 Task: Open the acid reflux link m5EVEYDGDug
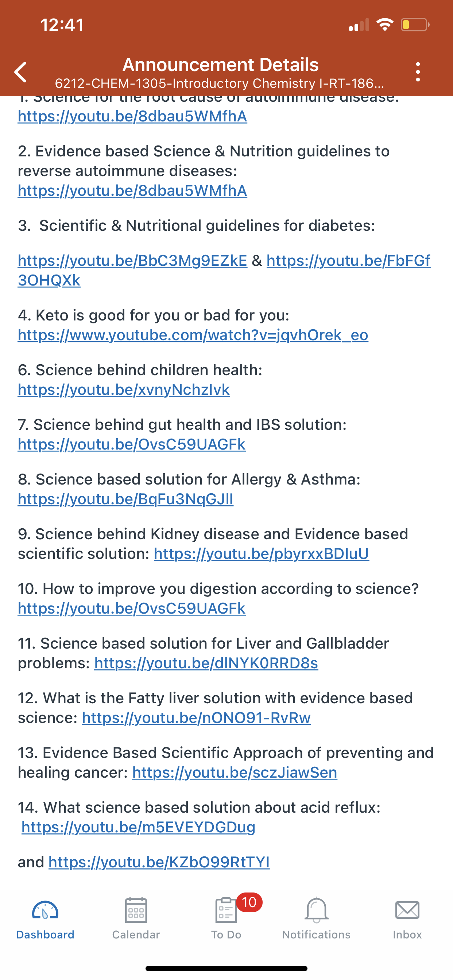[x=138, y=827]
